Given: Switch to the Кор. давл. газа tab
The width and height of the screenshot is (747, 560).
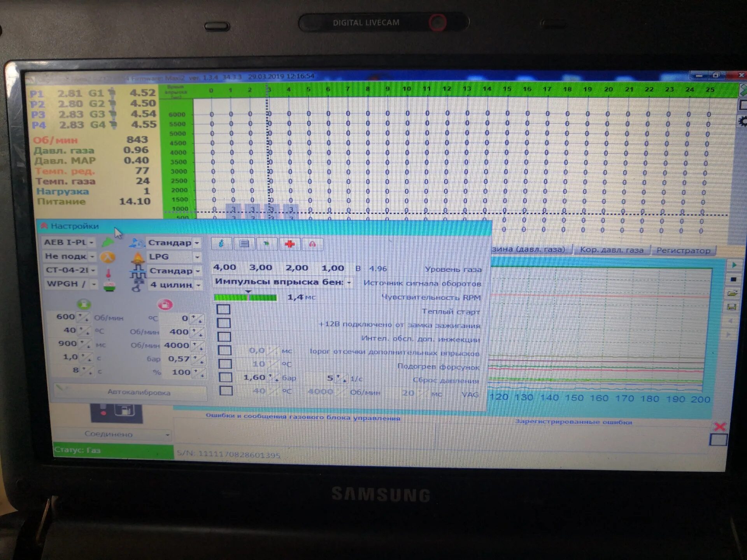Looking at the screenshot, I should pos(612,250).
